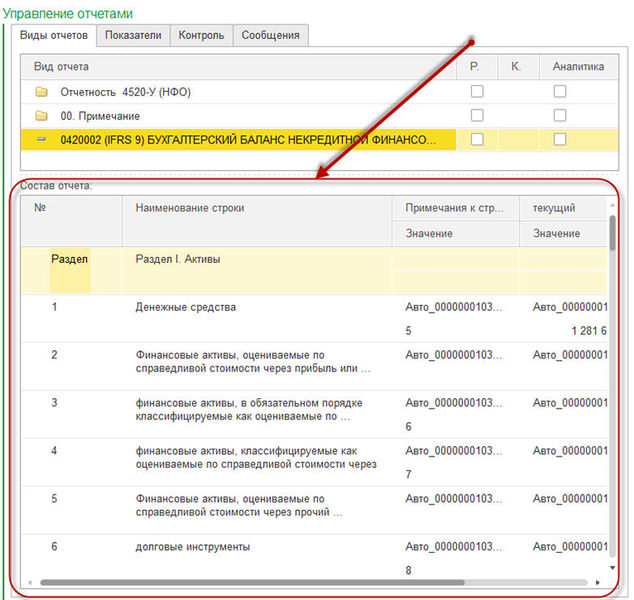Check Аналитика box for Отчетность 4520-У row
Screen dimensions: 634x600
click(560, 92)
